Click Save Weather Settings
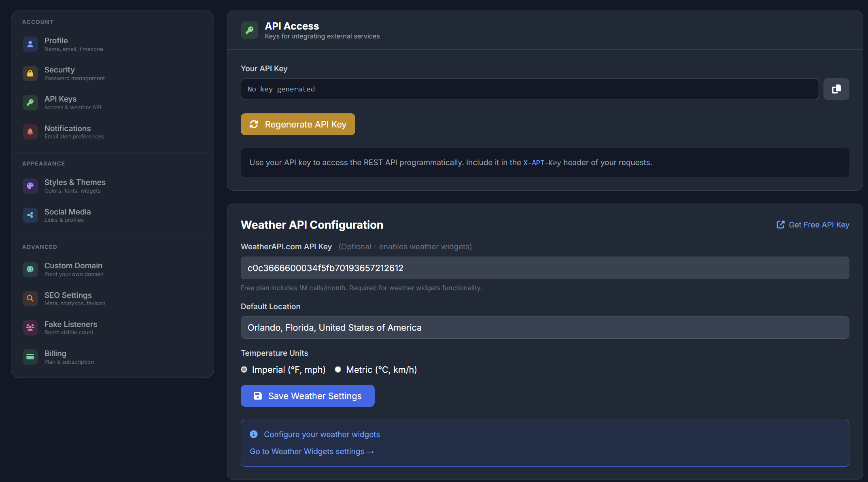This screenshot has height=482, width=868. tap(308, 396)
